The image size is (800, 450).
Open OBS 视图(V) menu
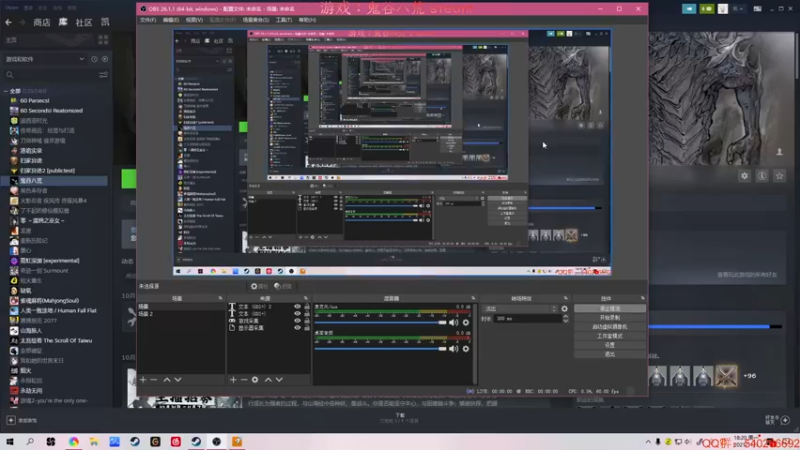194,20
